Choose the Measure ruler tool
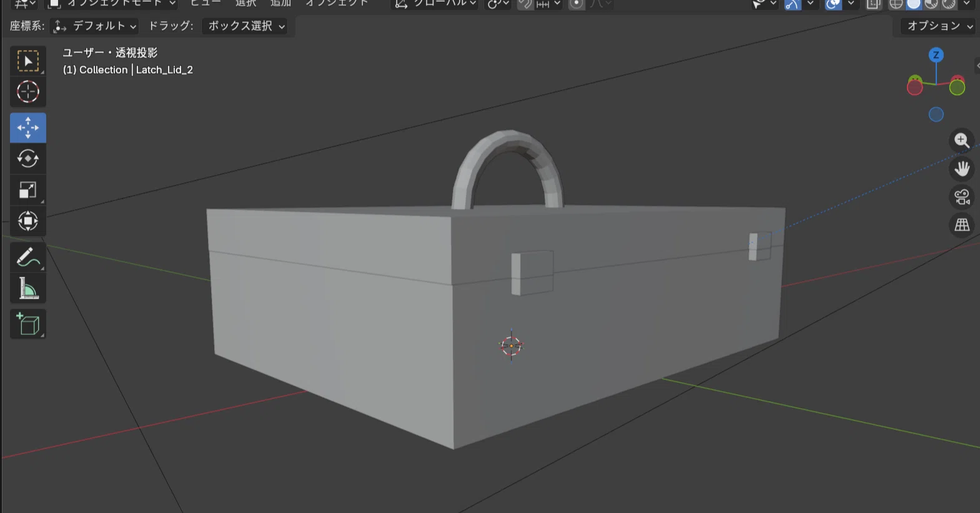 point(28,289)
